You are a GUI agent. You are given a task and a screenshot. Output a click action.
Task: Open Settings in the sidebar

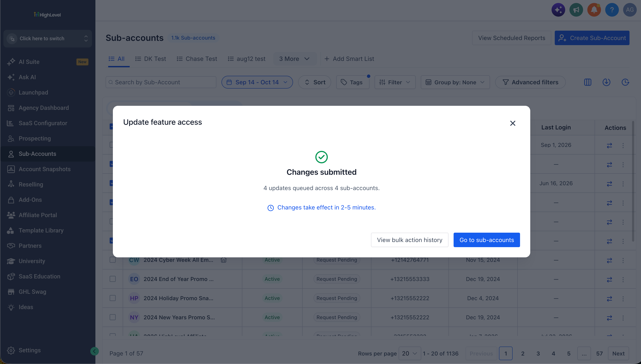point(30,350)
